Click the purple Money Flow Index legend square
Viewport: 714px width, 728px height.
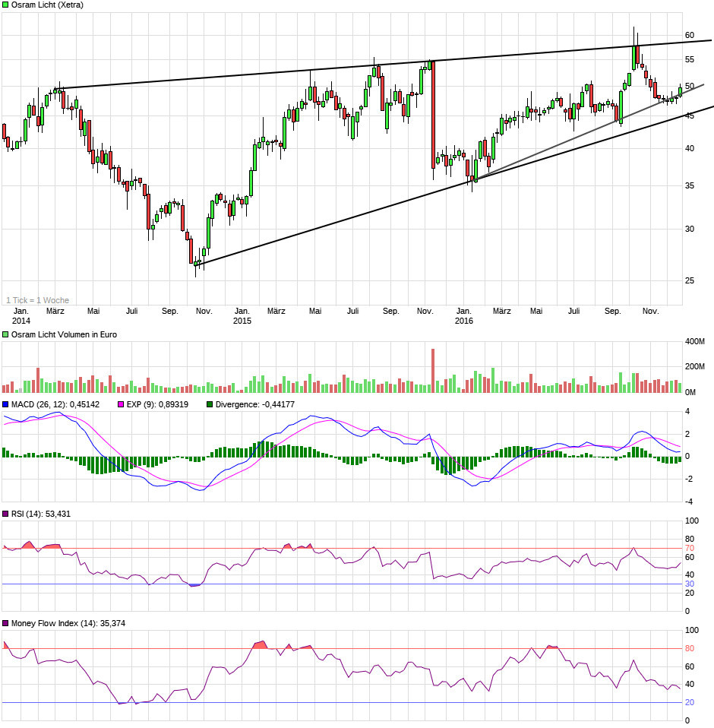(5, 623)
